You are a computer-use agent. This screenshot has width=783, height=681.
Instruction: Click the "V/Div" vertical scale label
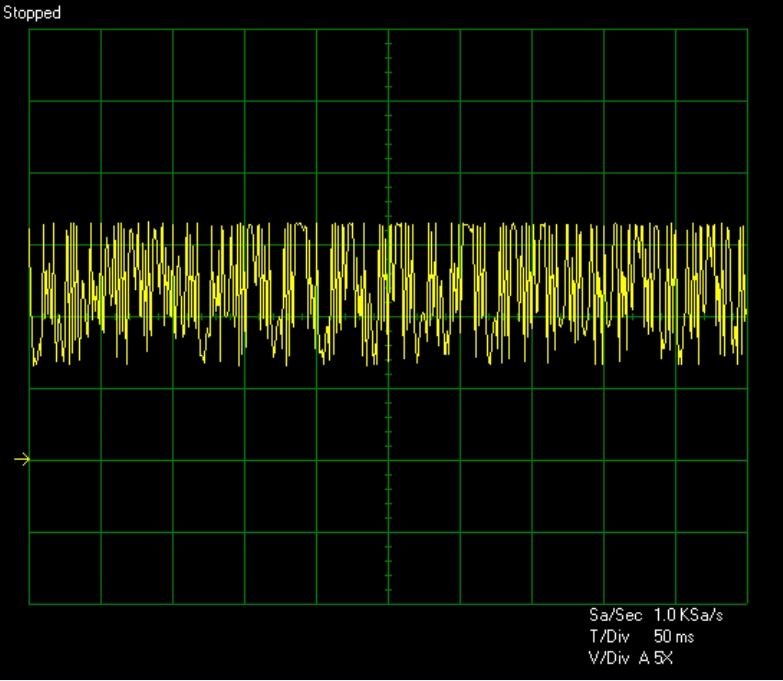click(609, 658)
